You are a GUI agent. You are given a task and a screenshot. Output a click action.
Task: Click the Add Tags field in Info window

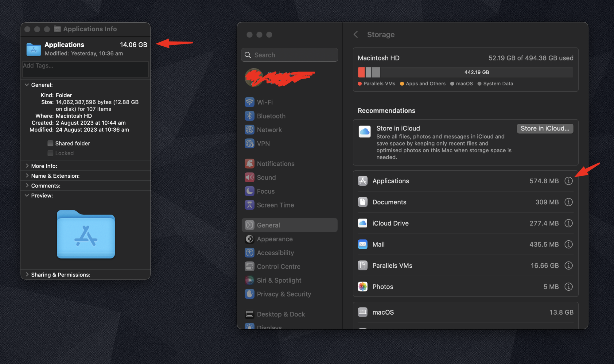click(85, 69)
